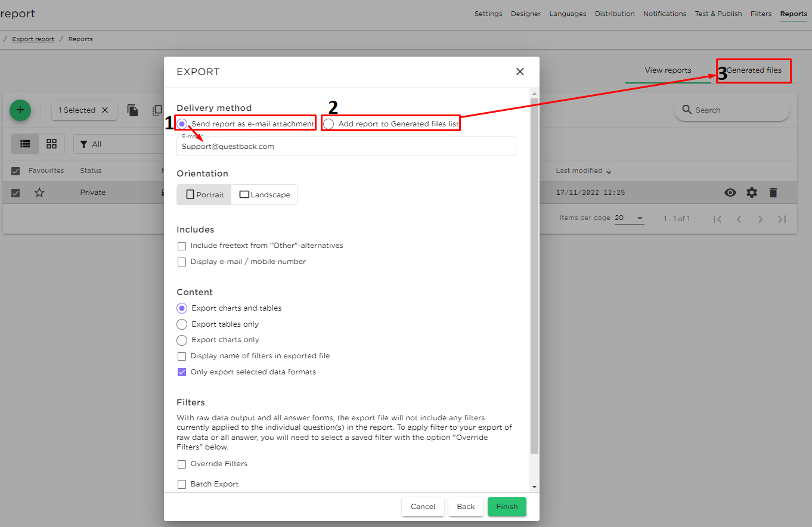Uncheck Only export selected data formats
The width and height of the screenshot is (812, 527).
[182, 372]
